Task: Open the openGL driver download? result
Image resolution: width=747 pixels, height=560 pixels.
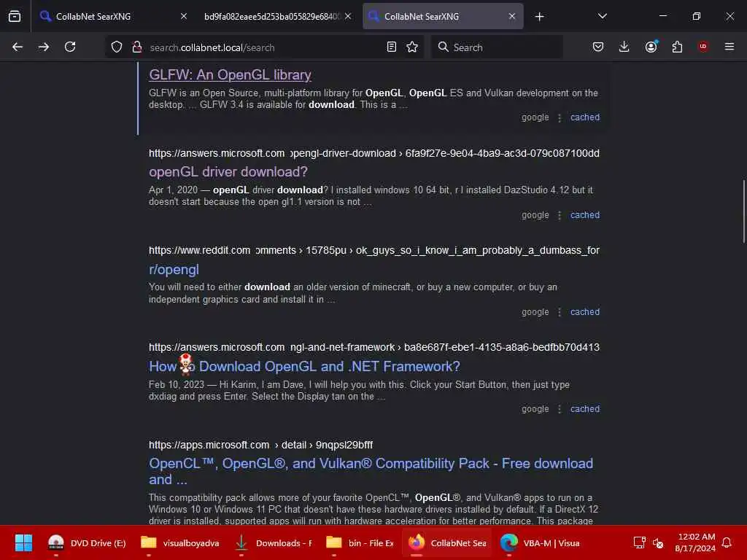Action: (228, 171)
